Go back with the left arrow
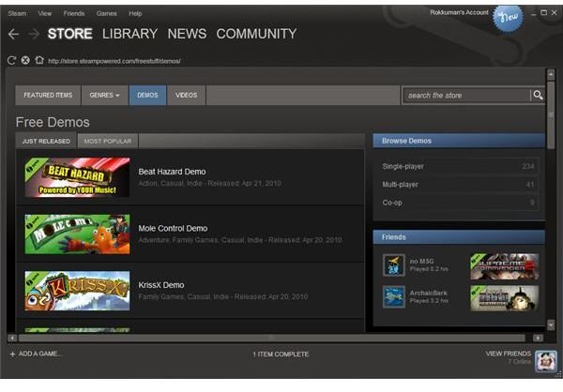Viewport: 563px width, 392px height. click(x=14, y=34)
